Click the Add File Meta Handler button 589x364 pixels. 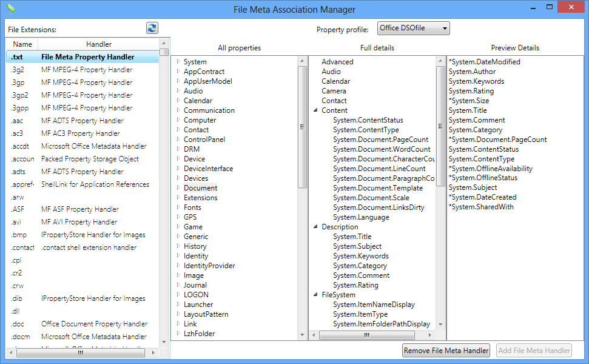534,350
